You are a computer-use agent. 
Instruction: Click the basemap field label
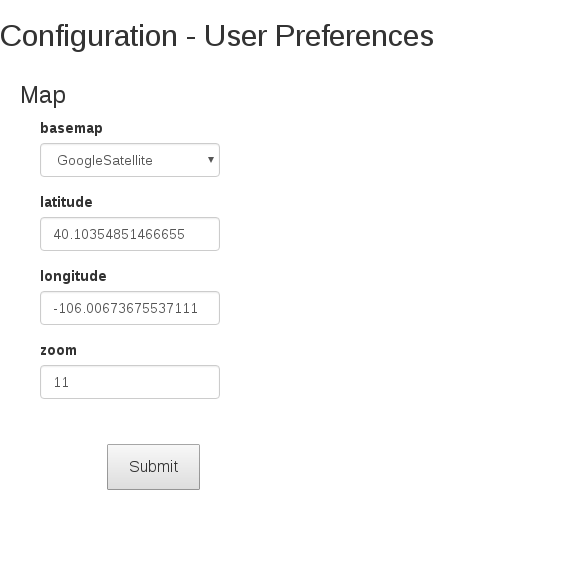pos(71,128)
